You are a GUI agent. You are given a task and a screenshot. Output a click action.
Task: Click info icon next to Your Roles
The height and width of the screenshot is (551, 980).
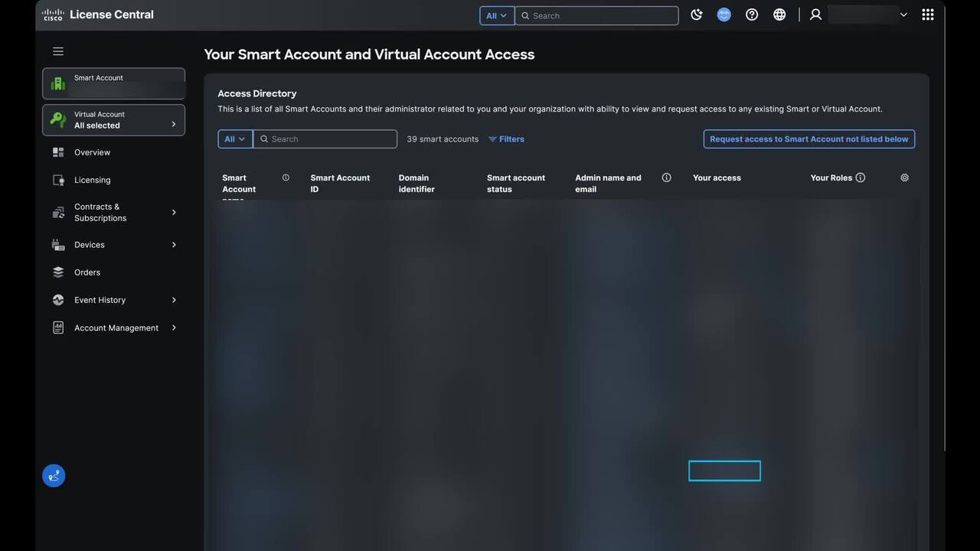861,178
